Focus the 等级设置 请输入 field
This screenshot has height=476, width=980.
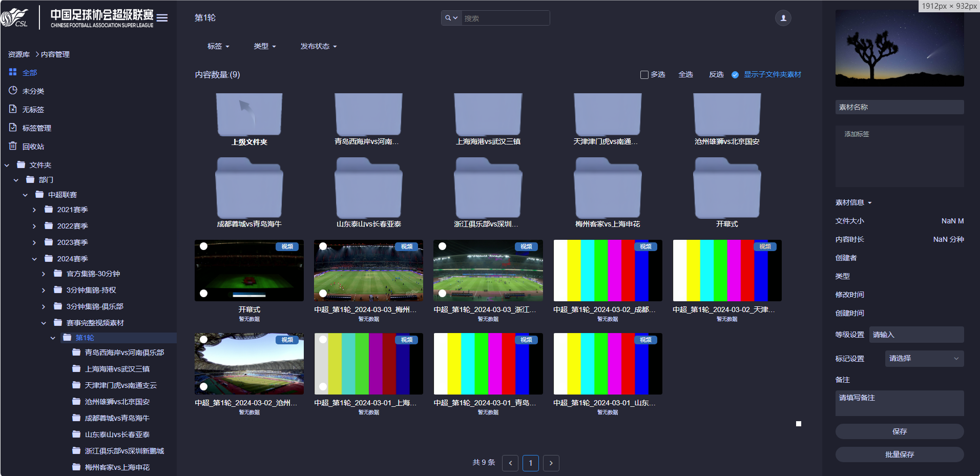[916, 335]
